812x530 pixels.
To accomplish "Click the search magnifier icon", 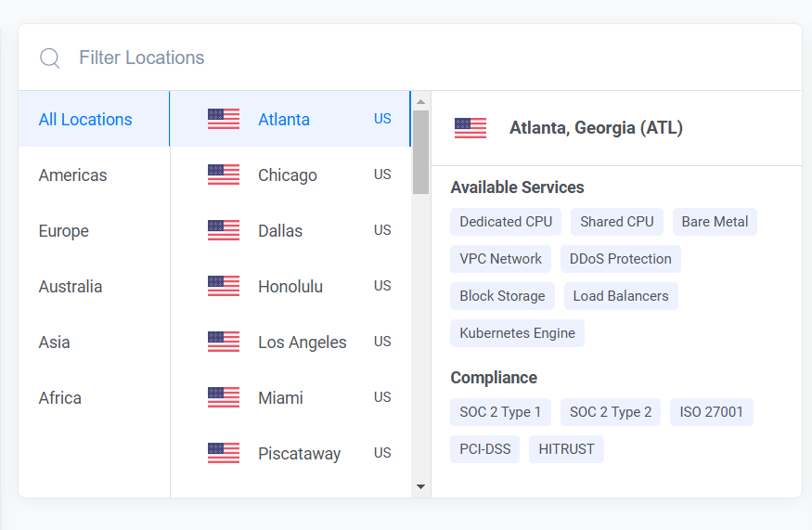I will (x=50, y=58).
